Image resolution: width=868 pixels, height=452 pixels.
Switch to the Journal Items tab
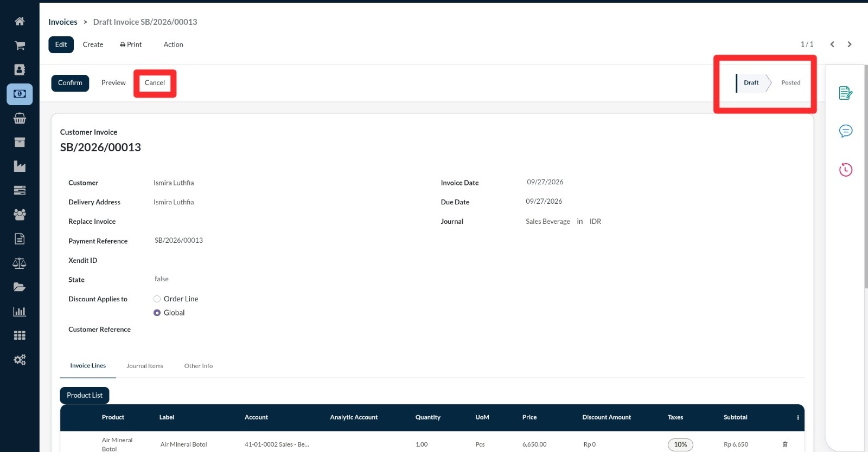click(145, 366)
